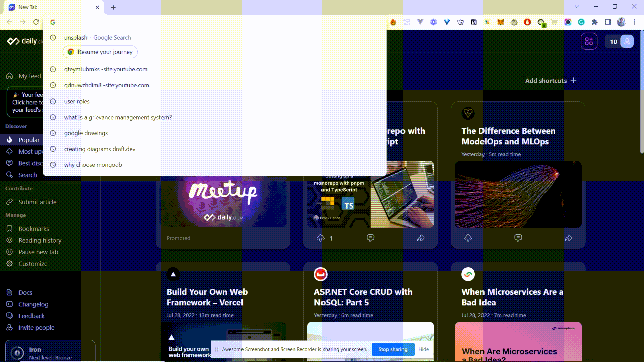Open the MetaMask fox extension

500,22
